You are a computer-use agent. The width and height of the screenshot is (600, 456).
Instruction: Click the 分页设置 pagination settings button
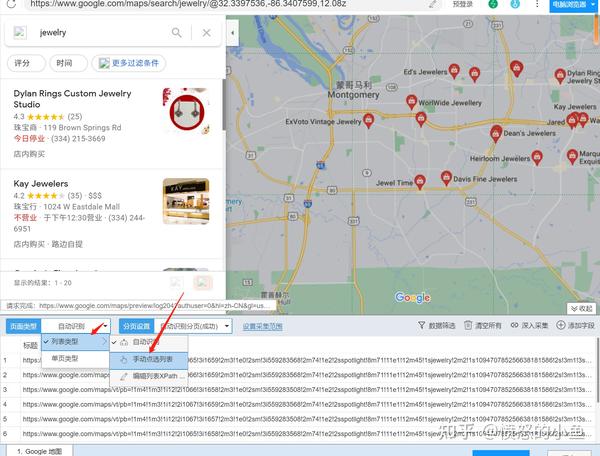136,326
